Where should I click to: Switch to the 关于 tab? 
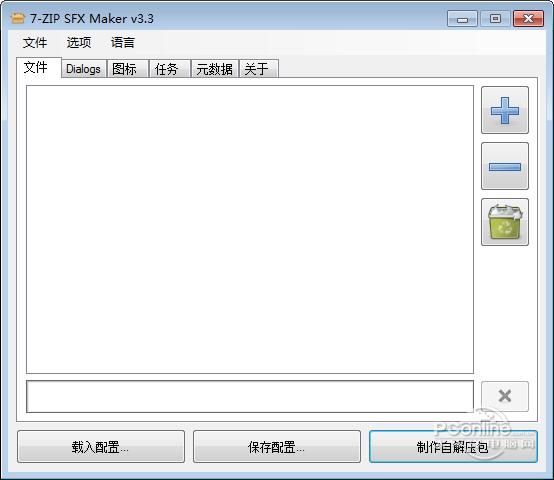click(259, 69)
